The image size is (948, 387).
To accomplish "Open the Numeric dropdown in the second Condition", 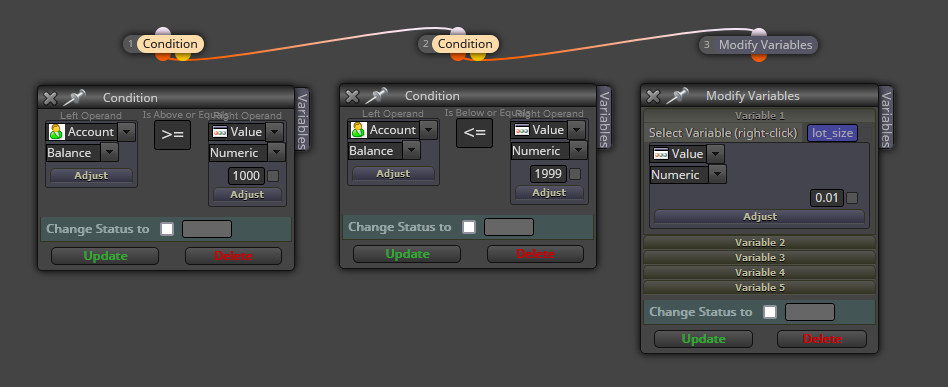I will [x=579, y=151].
